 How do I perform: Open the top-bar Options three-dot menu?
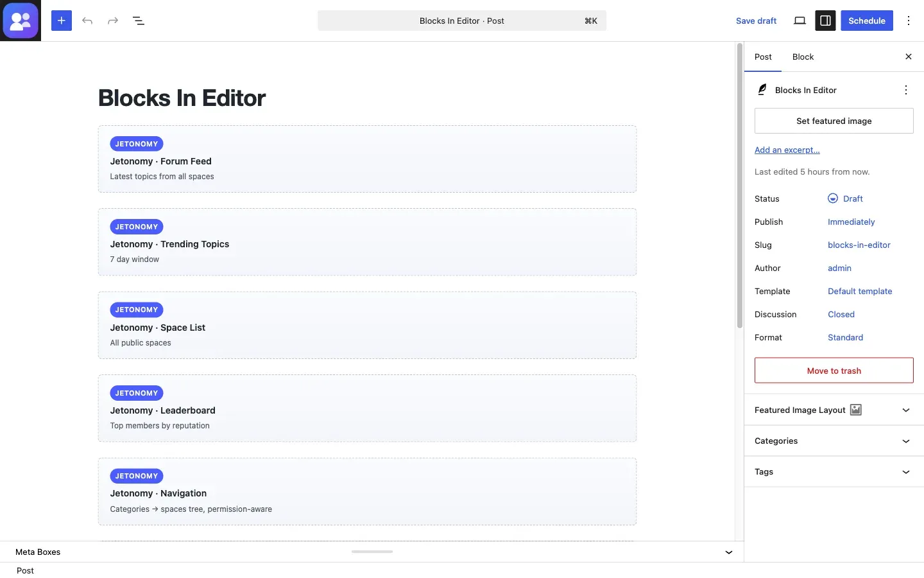click(x=909, y=21)
